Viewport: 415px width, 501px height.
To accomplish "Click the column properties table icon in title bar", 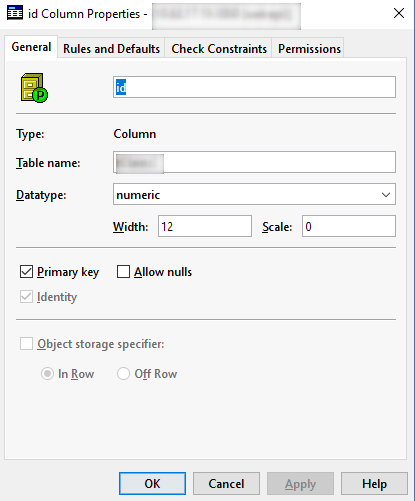I will point(15,13).
